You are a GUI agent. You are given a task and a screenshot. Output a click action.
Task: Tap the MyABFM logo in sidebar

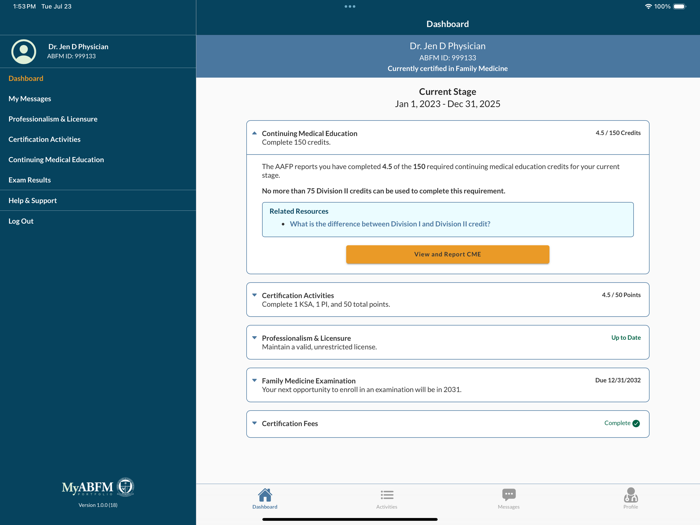[98, 487]
